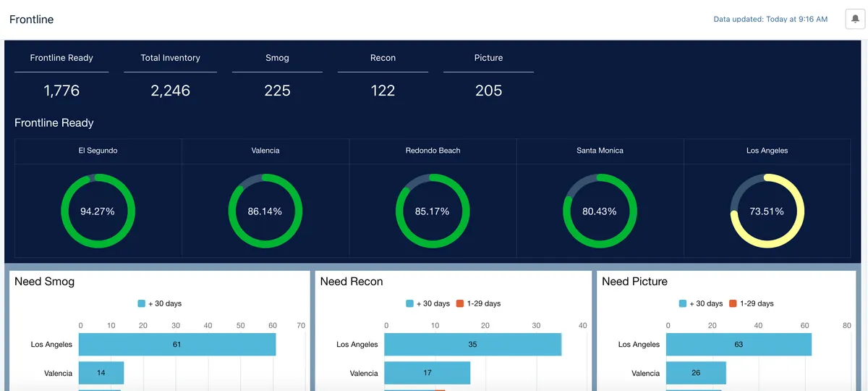Image resolution: width=868 pixels, height=391 pixels.
Task: Click the Need Recon chart title
Action: pos(352,282)
